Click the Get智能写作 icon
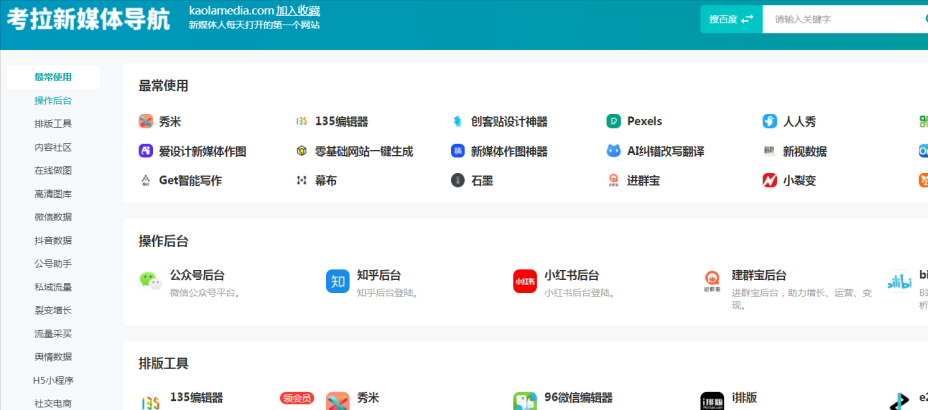Image resolution: width=928 pixels, height=410 pixels. (146, 180)
